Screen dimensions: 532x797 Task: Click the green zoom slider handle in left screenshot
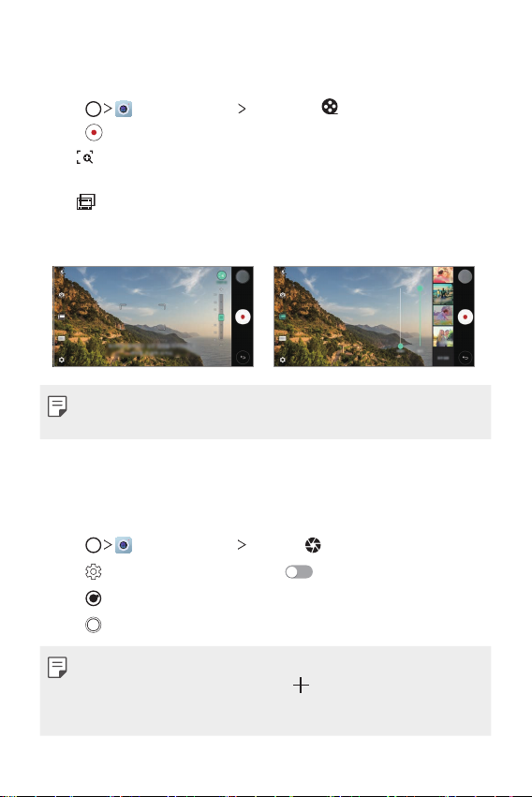click(x=221, y=317)
